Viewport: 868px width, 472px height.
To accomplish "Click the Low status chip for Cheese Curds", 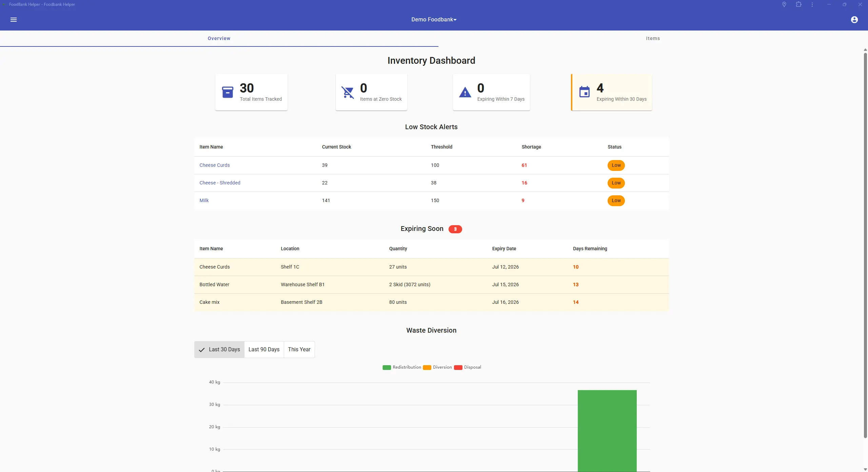I will pyautogui.click(x=616, y=165).
